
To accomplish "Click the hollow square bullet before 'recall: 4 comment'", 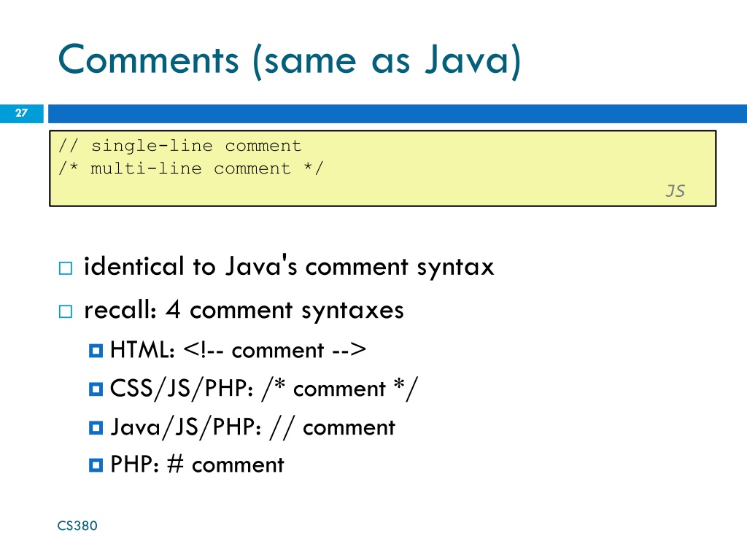I will click(x=66, y=311).
